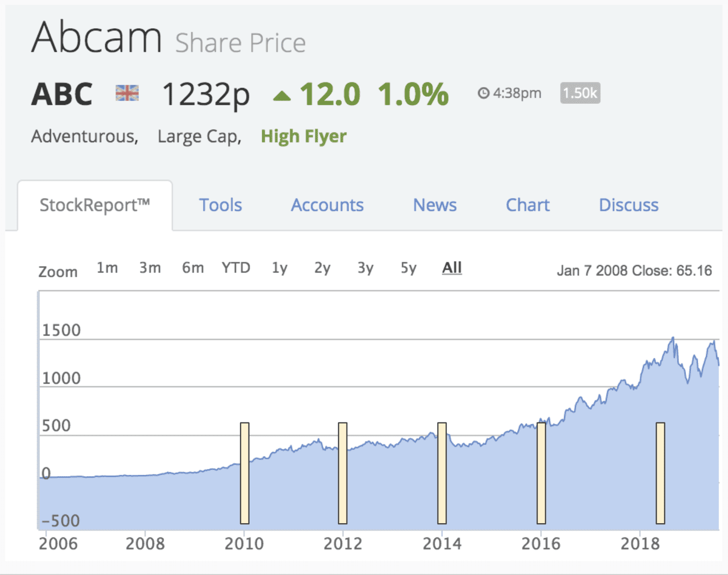Click the 2014 event marker bar
This screenshot has height=575, width=728.
pos(442,473)
